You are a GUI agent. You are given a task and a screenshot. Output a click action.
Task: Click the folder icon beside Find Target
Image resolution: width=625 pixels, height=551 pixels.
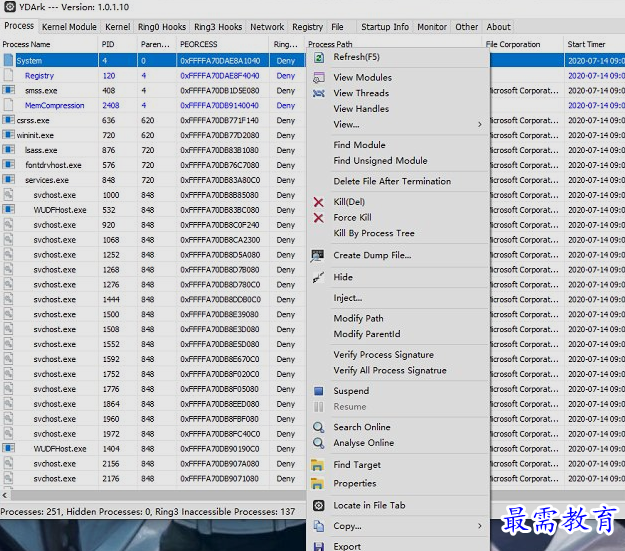pos(317,465)
